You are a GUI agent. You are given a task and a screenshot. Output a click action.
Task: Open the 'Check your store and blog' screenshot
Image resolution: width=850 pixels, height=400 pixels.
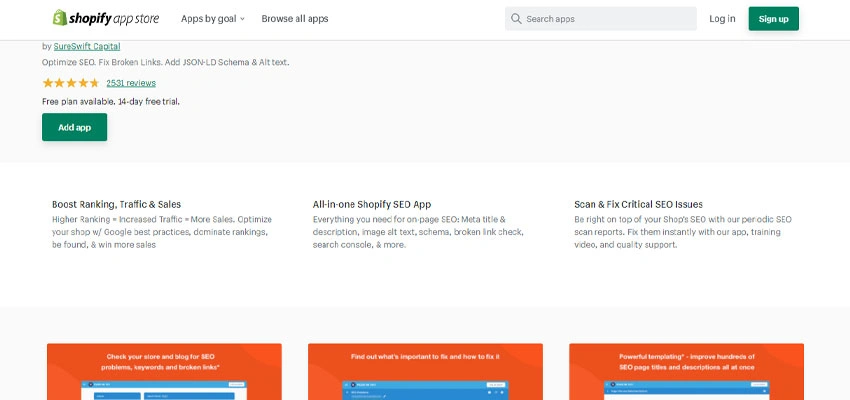pos(164,371)
